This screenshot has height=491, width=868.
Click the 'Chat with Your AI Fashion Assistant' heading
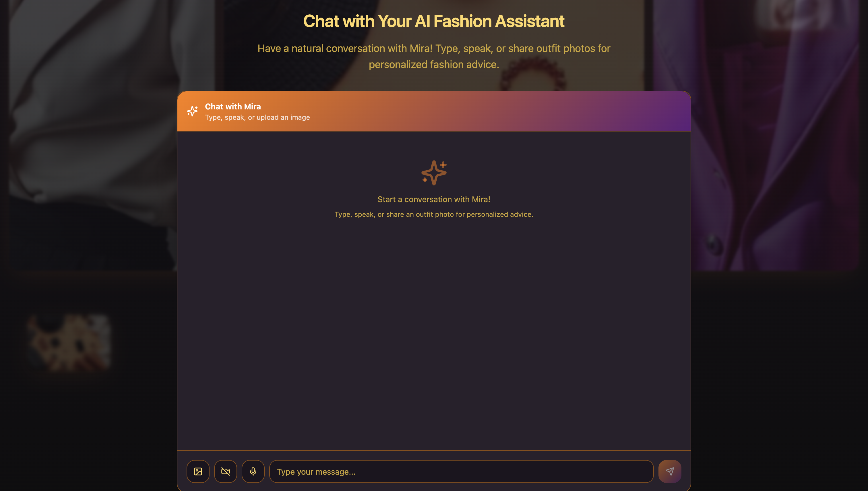(433, 21)
